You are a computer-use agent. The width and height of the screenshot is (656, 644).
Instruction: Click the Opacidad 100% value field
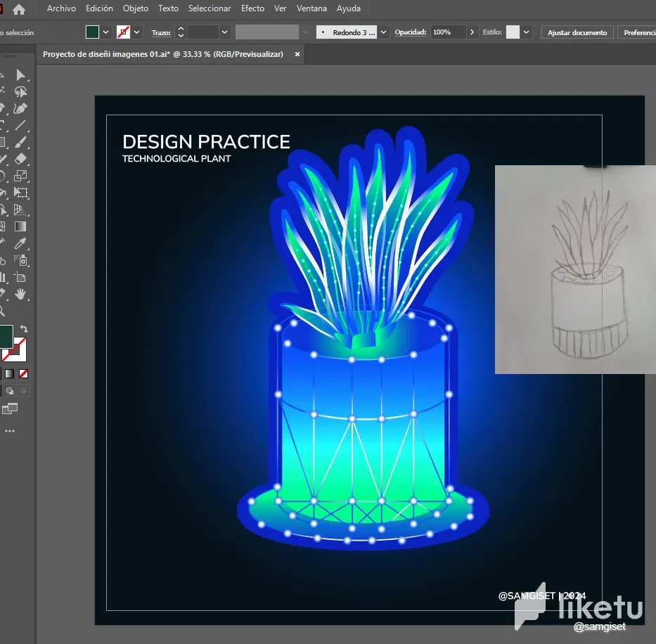point(448,32)
